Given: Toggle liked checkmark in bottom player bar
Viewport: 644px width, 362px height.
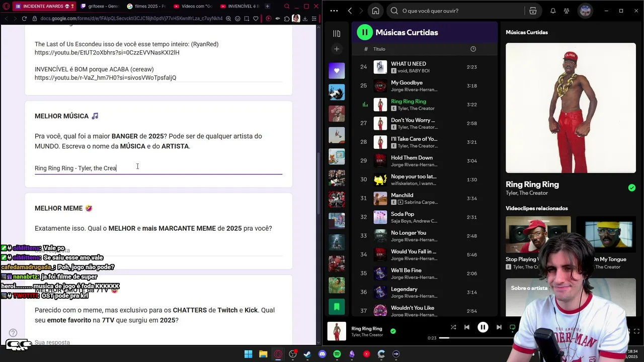Looking at the screenshot, I should [393, 331].
